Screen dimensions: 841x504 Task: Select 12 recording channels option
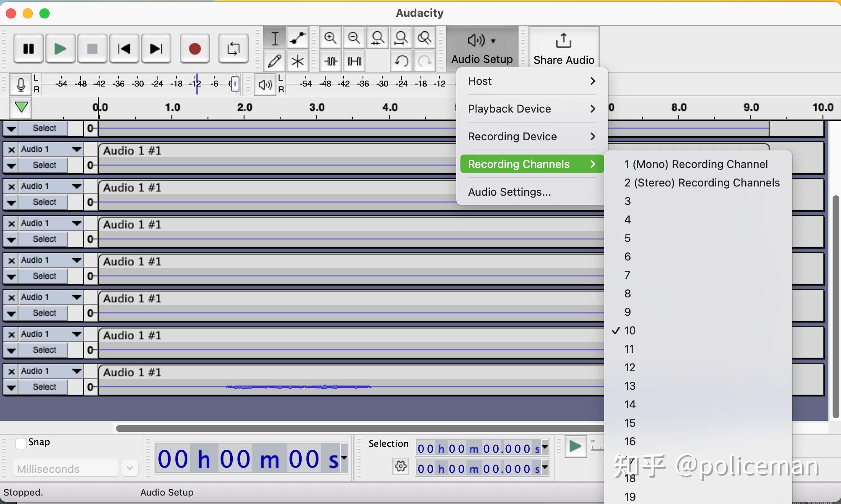tap(629, 367)
